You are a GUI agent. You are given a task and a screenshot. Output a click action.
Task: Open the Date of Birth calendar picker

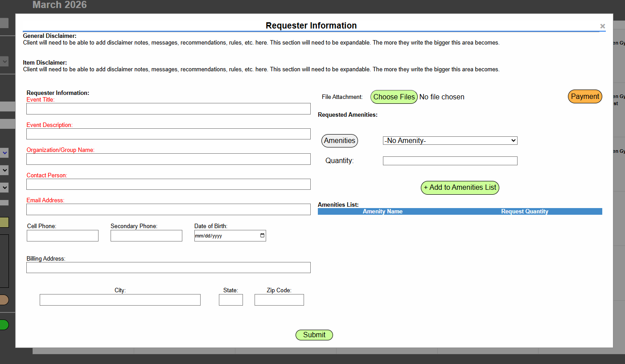pos(262,236)
